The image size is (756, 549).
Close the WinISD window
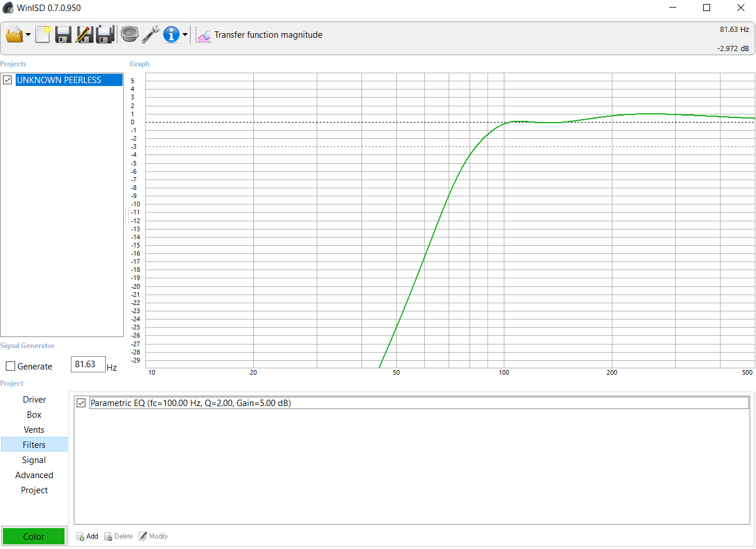point(740,8)
